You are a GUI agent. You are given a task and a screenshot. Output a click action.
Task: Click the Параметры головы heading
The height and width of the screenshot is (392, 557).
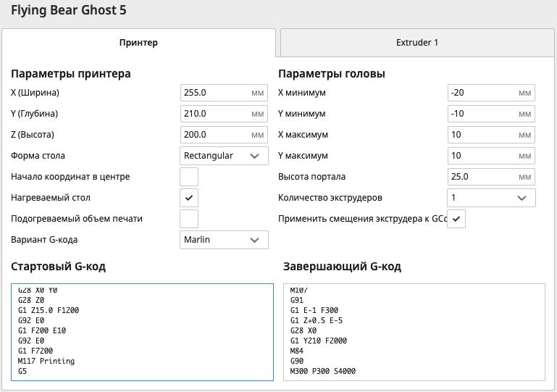(x=332, y=74)
